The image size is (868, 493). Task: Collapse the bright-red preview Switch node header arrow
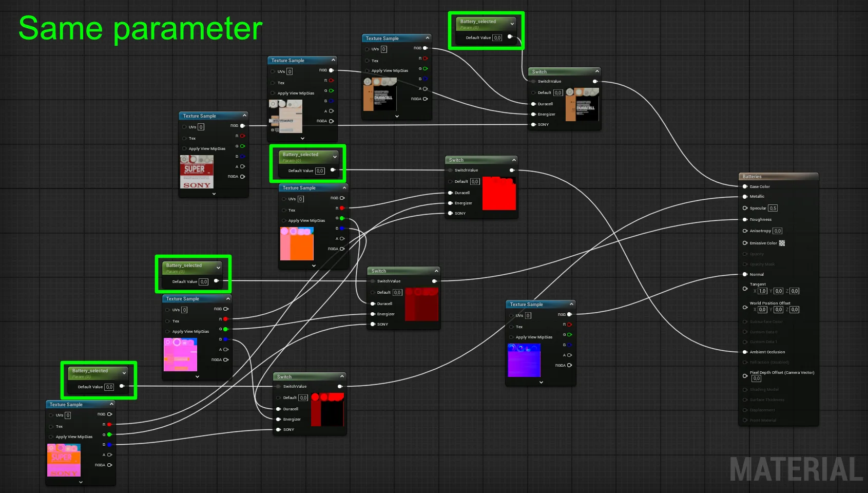[x=514, y=160]
